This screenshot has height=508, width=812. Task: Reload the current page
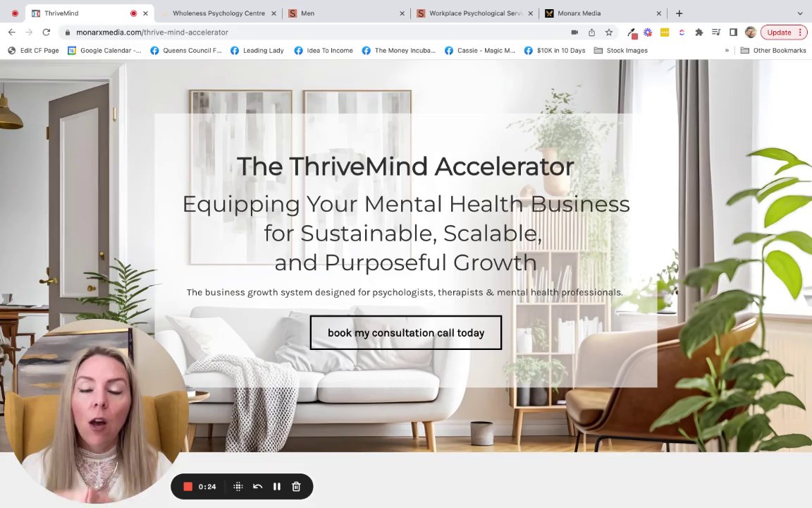pyautogui.click(x=46, y=32)
